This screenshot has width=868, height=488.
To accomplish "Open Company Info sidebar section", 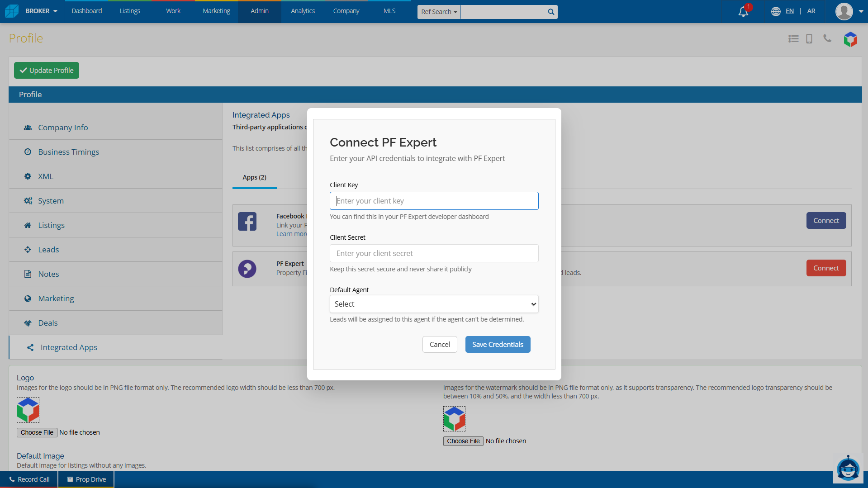I will tap(115, 128).
